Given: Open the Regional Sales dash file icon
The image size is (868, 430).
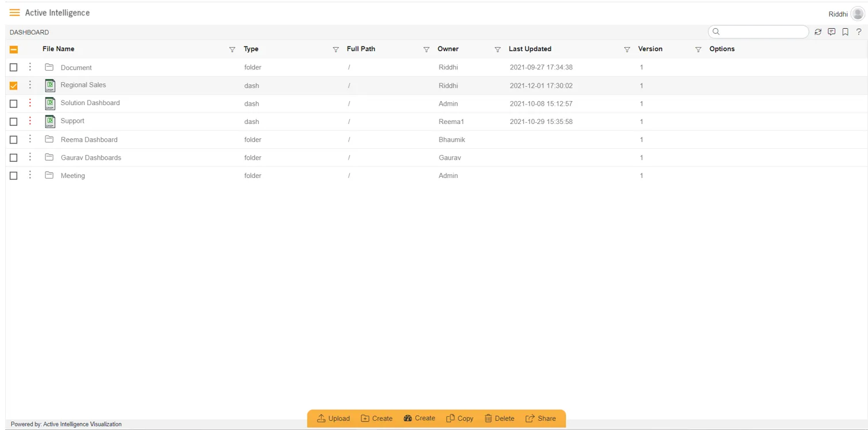Looking at the screenshot, I should click(x=50, y=86).
